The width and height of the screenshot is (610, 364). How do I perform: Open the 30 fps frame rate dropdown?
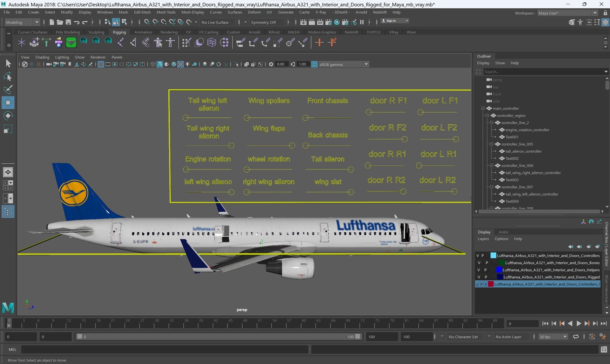pos(553,337)
